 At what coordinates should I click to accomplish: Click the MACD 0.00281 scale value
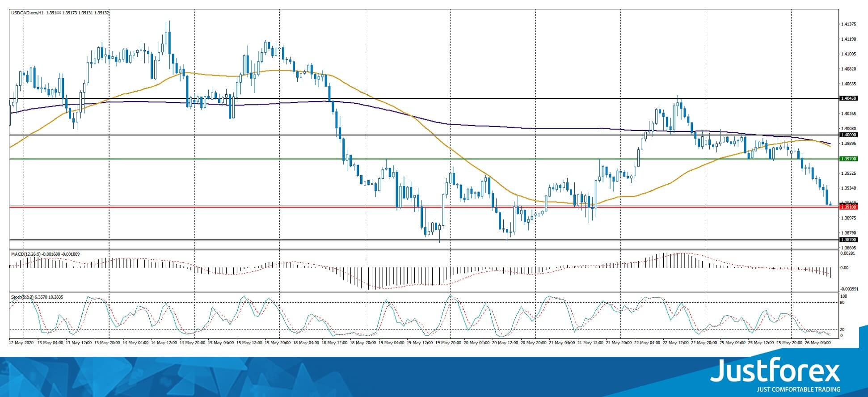tap(848, 253)
